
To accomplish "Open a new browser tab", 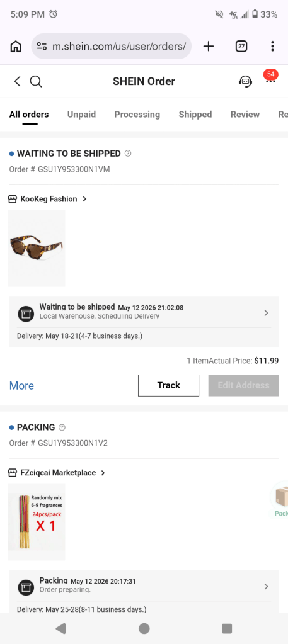I will (209, 47).
